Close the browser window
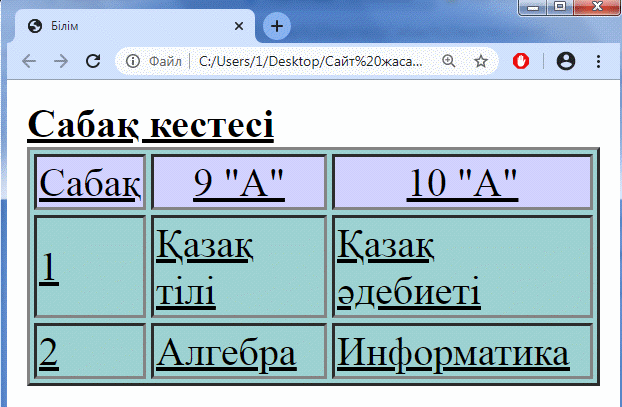The image size is (622, 407). (x=597, y=7)
